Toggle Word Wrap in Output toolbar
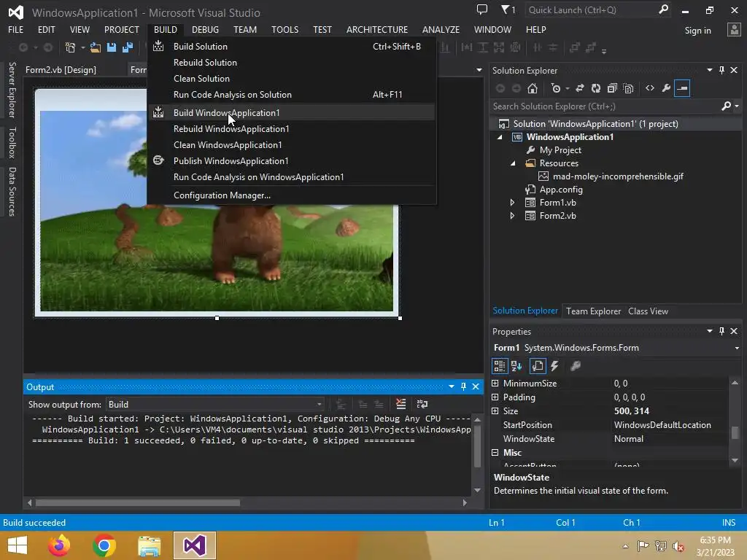Screen dimensions: 747x560 pos(422,404)
